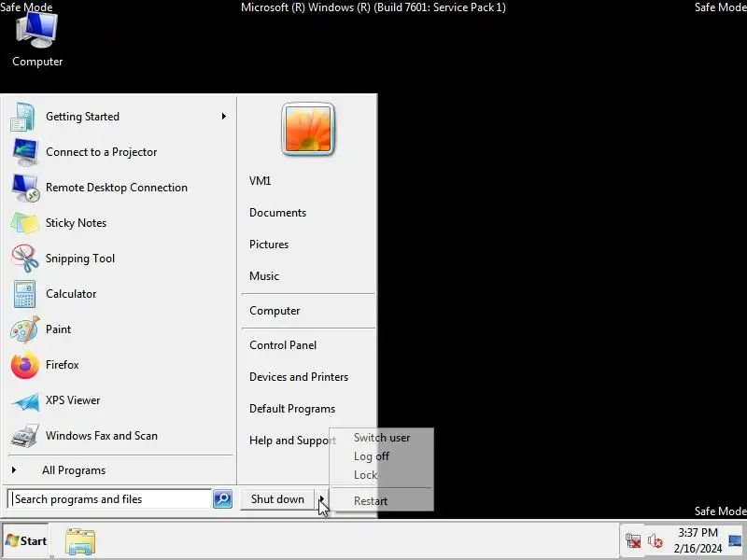Click the Show desktop tray icon
Screen dimensions: 747x560
735,541
